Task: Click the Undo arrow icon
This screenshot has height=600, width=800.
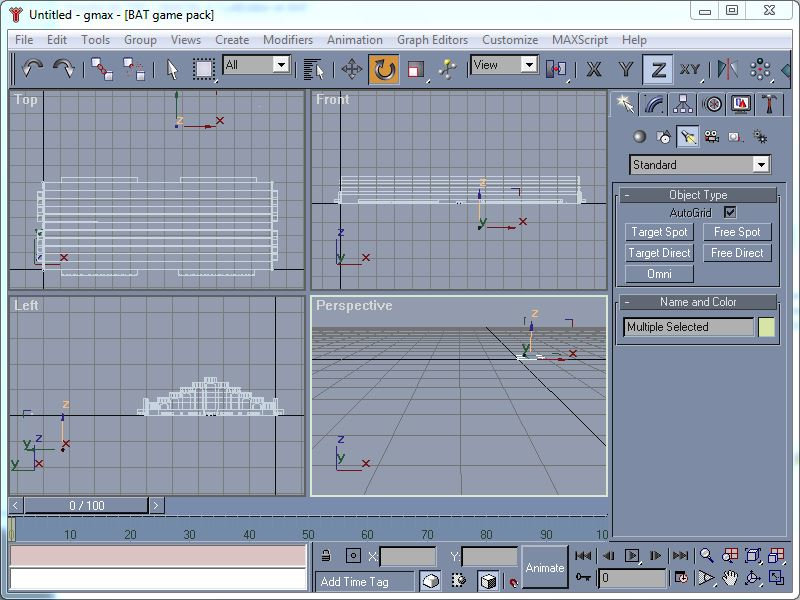Action: [33, 68]
